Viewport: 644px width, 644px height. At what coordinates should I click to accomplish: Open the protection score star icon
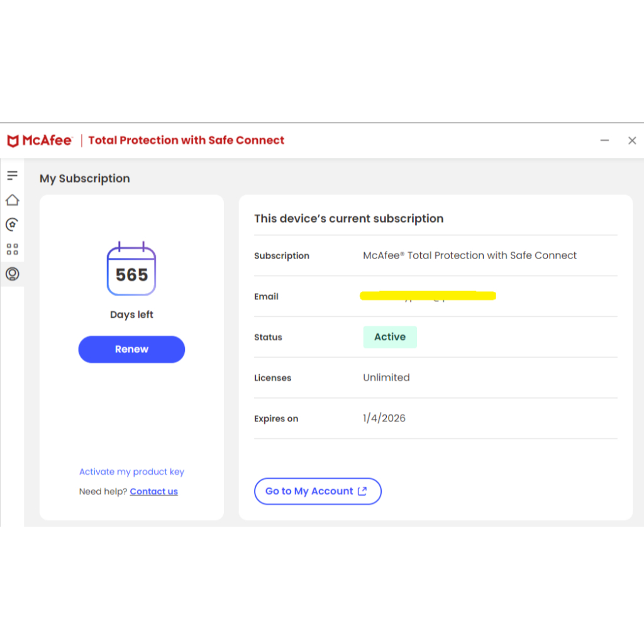click(x=12, y=224)
